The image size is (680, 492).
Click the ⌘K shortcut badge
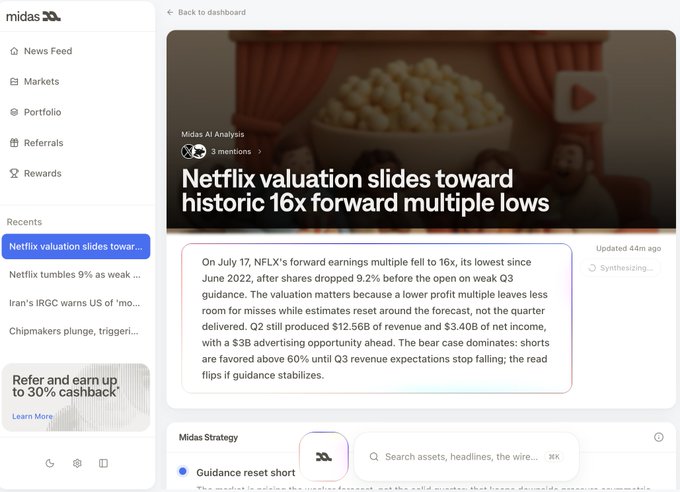point(554,456)
